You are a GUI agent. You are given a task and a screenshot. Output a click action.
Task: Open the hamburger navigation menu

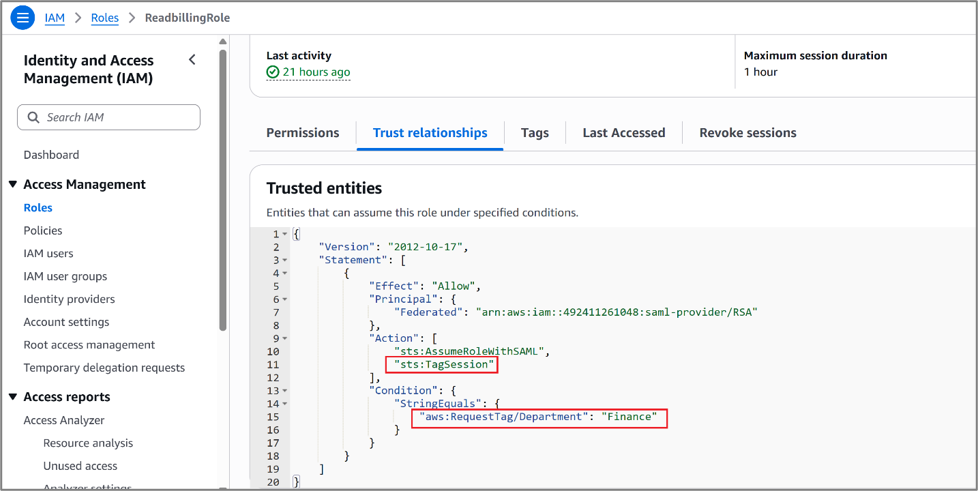point(22,17)
